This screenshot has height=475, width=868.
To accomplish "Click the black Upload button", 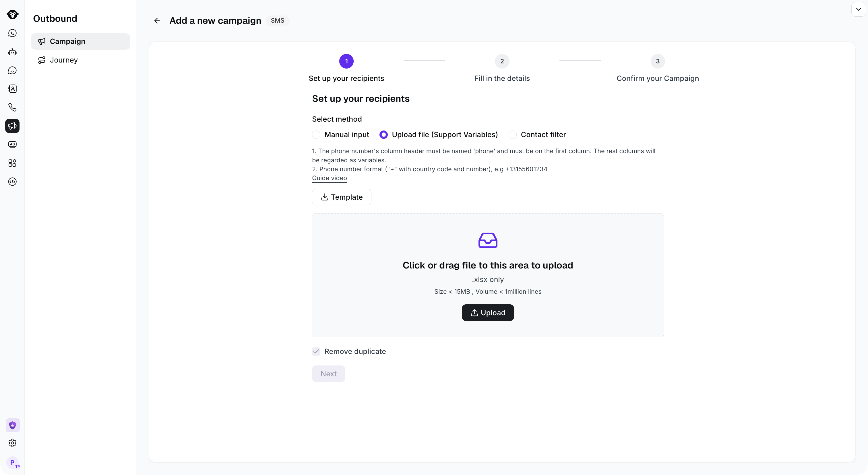I will [x=488, y=313].
